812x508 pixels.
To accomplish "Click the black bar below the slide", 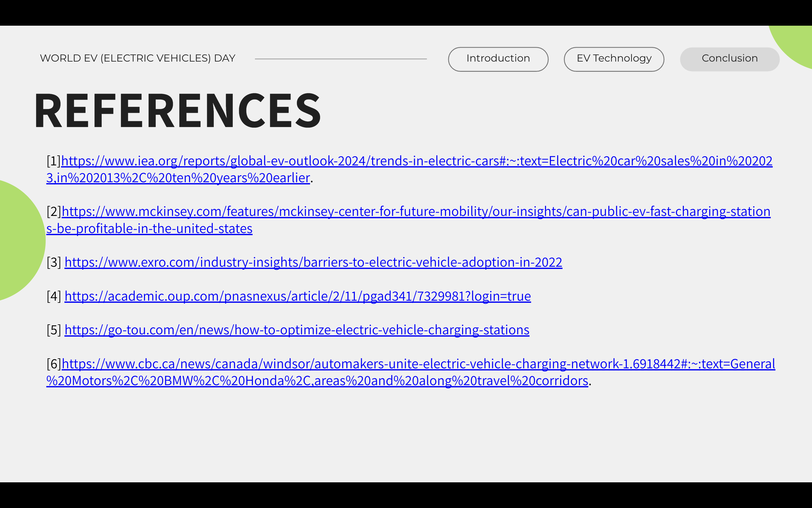I will pyautogui.click(x=406, y=495).
